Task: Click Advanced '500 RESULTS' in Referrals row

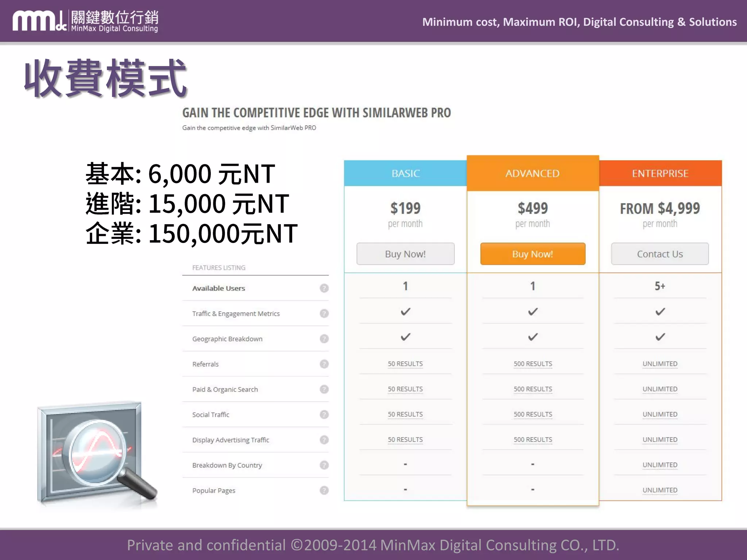Action: [533, 364]
